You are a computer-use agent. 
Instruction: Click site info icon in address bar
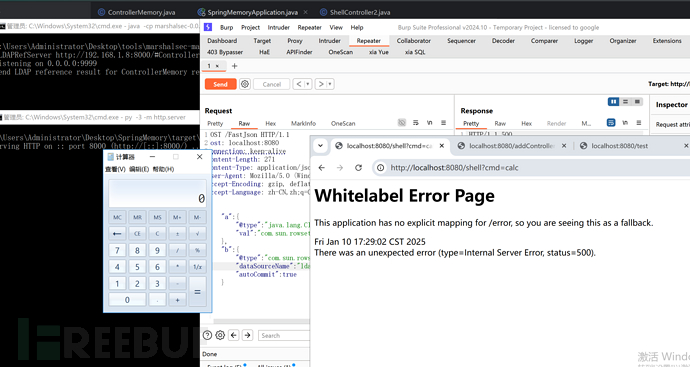(381, 168)
